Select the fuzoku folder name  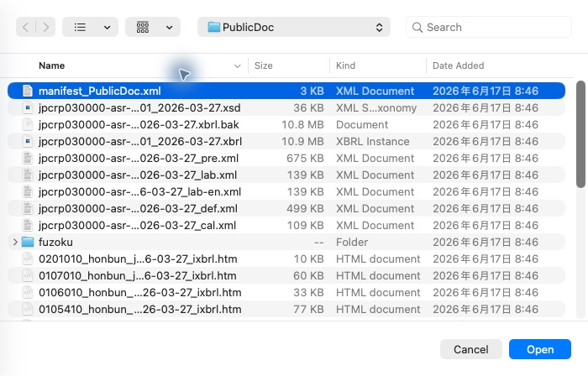click(x=55, y=243)
